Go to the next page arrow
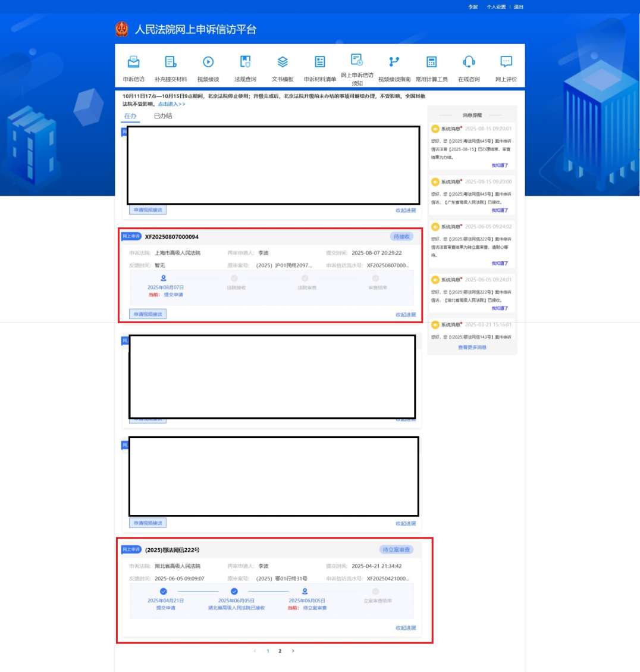Image resolution: width=640 pixels, height=672 pixels. [x=293, y=651]
